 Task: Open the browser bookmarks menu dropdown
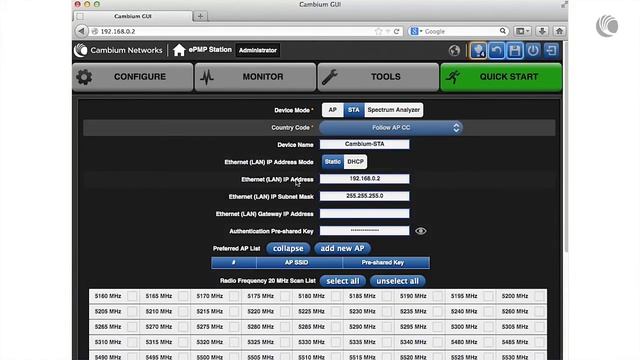coord(522,31)
